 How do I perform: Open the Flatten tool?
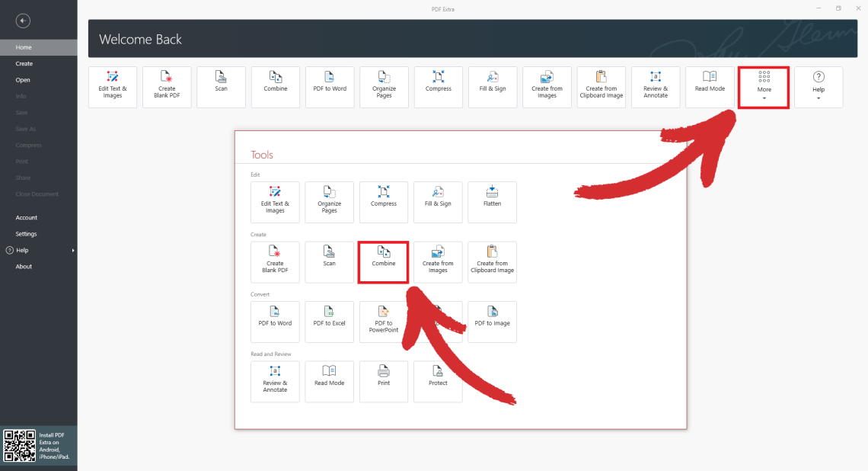[x=492, y=202]
